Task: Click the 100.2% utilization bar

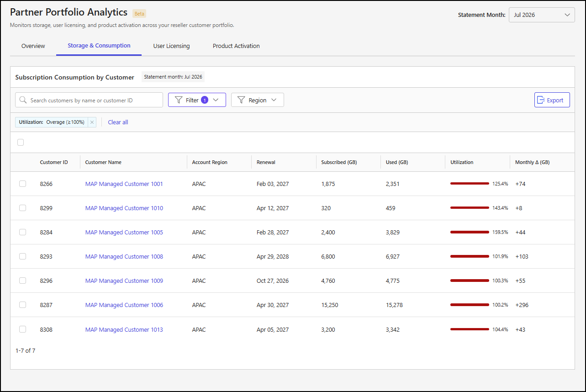Action: [470, 305]
